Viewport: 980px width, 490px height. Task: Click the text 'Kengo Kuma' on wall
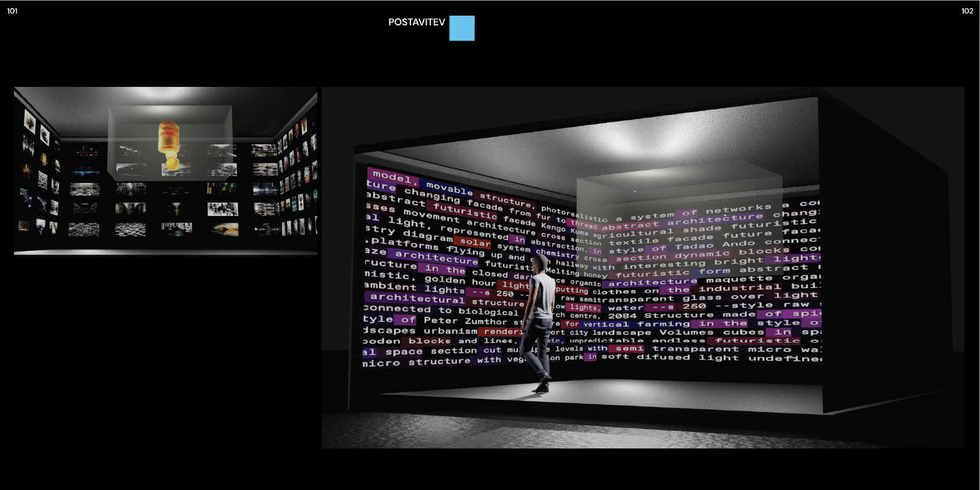pos(564,229)
